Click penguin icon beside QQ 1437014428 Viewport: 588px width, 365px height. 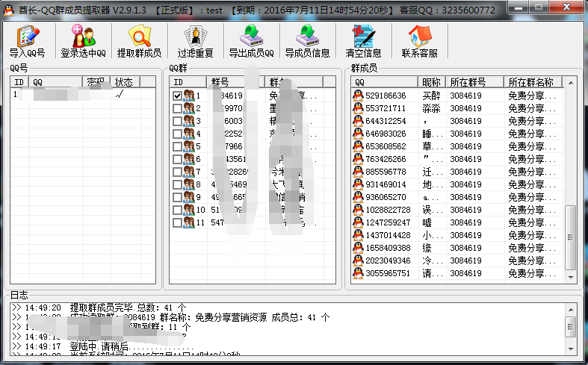tap(359, 235)
